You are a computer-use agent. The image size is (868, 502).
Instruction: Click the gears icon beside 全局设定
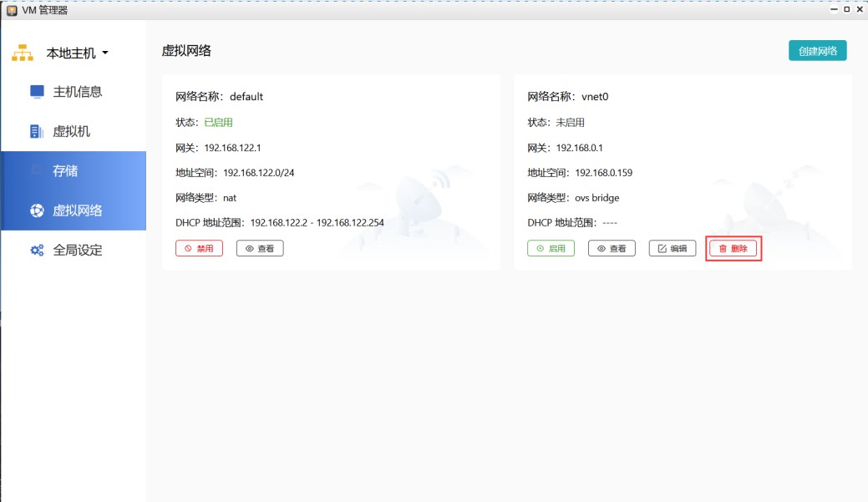pyautogui.click(x=37, y=250)
